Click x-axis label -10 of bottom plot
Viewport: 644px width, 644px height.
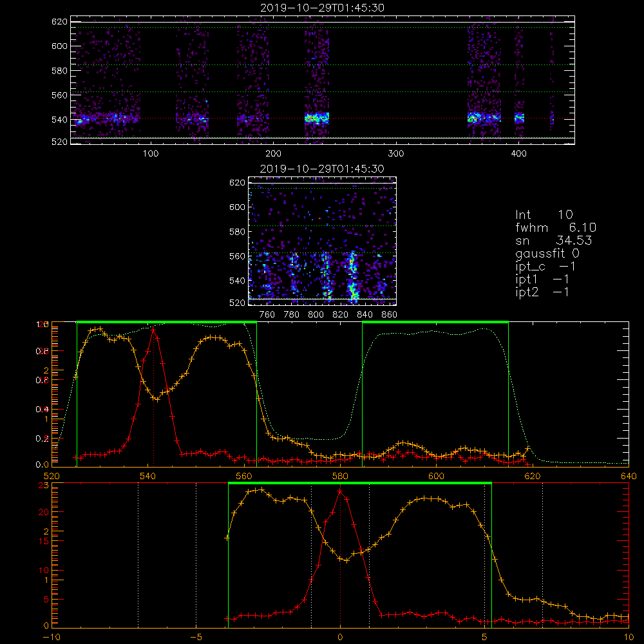(52, 638)
